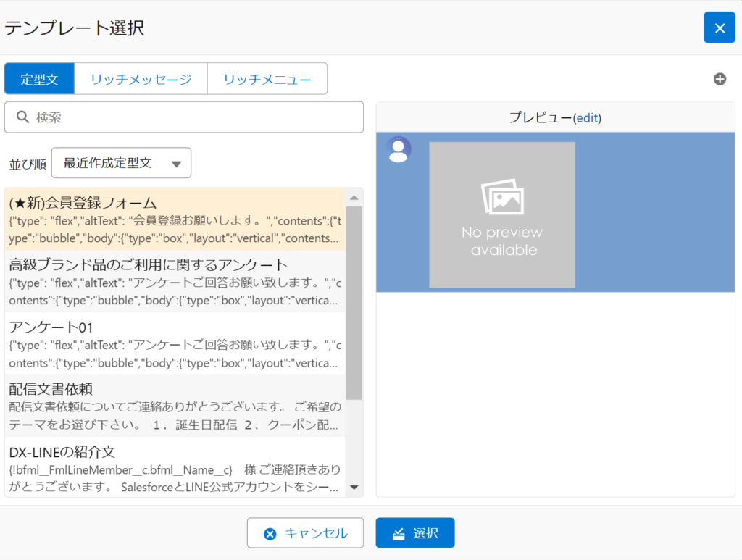Switch to the リッチメッセージ tab
742x560 pixels.
point(141,79)
